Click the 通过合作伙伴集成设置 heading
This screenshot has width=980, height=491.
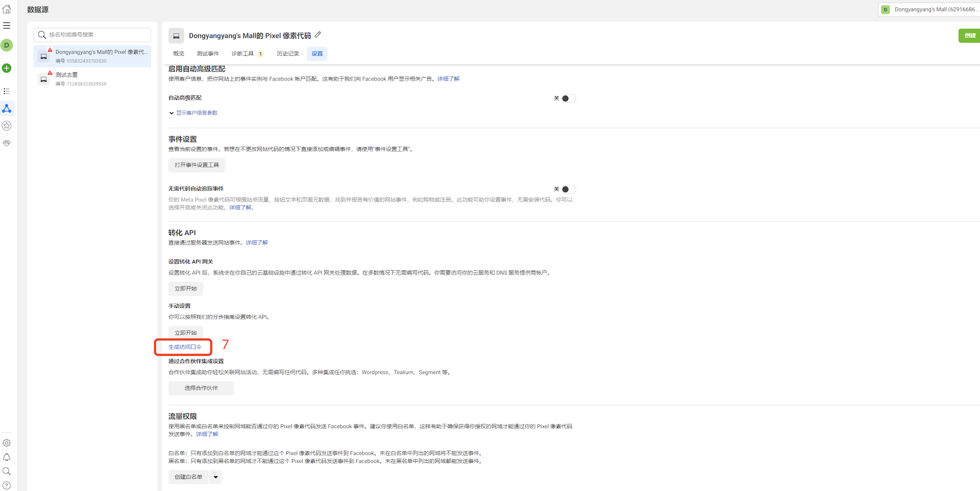(x=196, y=361)
